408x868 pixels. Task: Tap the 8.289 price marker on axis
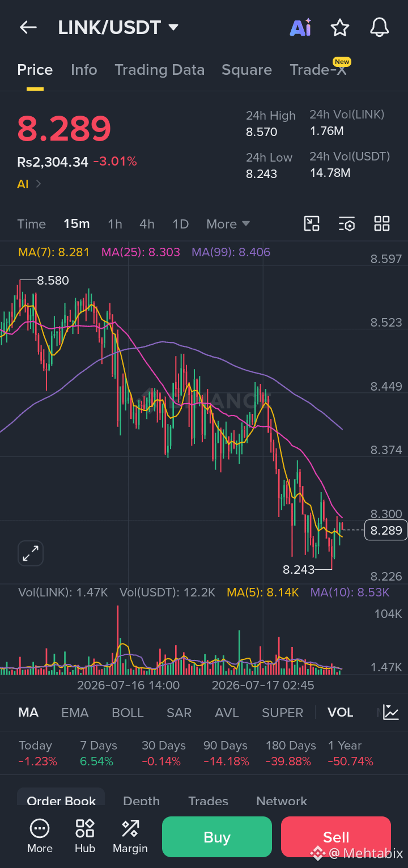coord(386,531)
